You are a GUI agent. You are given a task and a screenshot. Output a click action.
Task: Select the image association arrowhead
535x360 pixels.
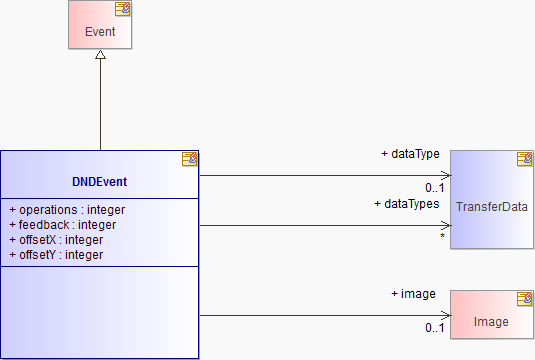coord(446,315)
